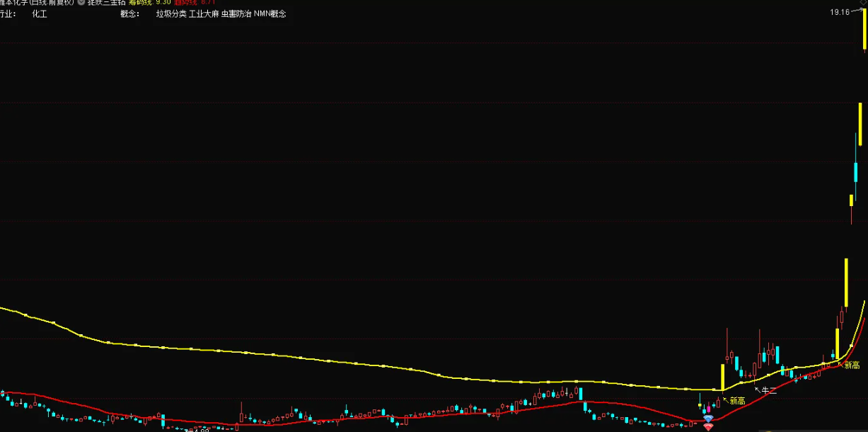Click the 化工 industry link
Viewport: 868px width, 432px height.
point(40,14)
